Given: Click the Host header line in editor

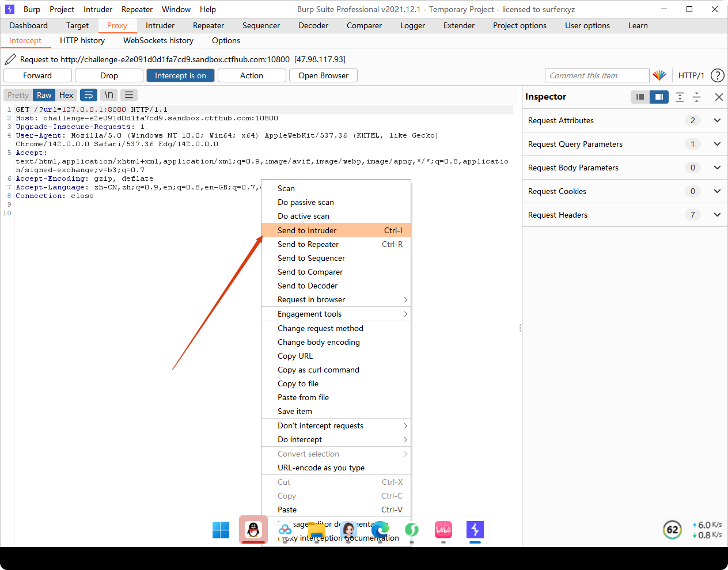Looking at the screenshot, I should click(x=147, y=118).
